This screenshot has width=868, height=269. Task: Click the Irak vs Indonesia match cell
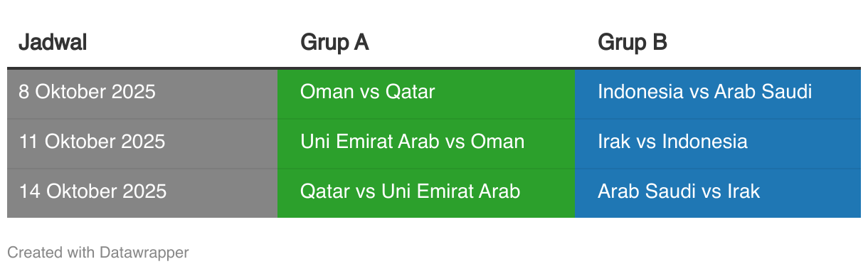718,142
